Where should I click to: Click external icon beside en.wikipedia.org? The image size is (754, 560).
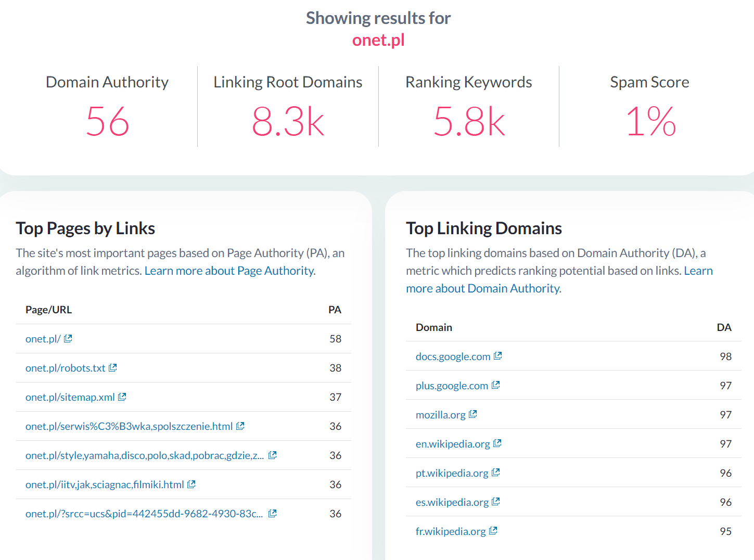pyautogui.click(x=497, y=443)
